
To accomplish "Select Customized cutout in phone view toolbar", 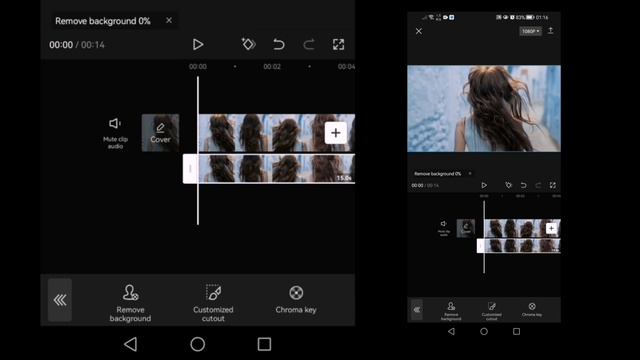I will click(x=492, y=311).
